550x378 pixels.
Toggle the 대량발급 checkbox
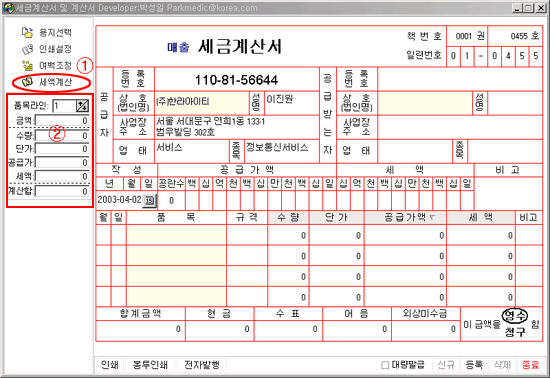point(385,365)
